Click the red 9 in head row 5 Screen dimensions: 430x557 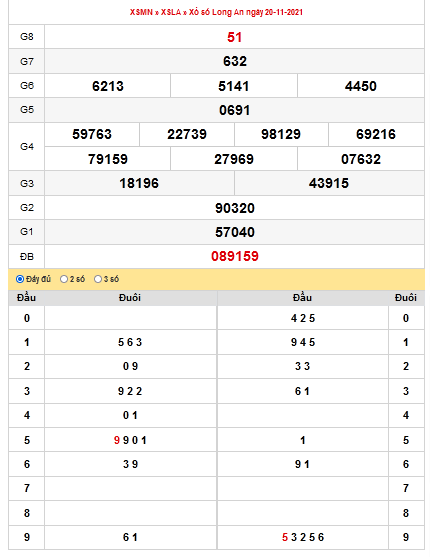(x=117, y=440)
